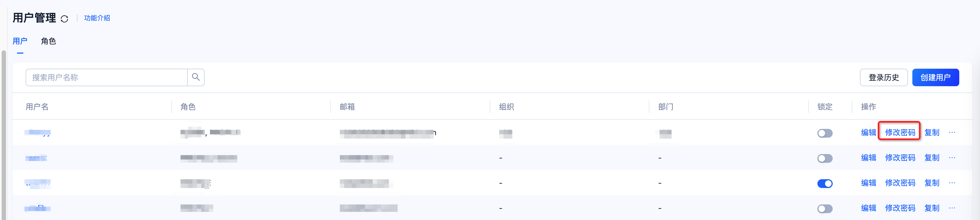Select the 用户 tab
980x220 pixels.
point(20,41)
